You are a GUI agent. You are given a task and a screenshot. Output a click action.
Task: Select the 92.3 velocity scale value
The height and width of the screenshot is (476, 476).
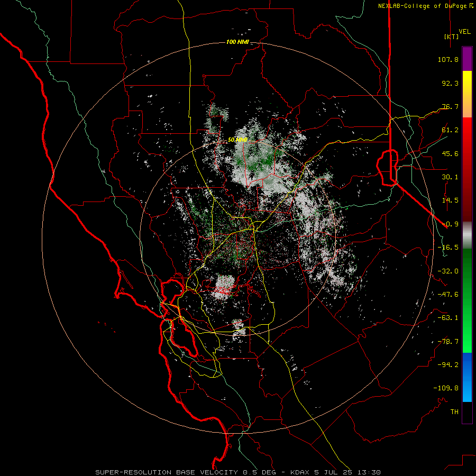point(450,83)
